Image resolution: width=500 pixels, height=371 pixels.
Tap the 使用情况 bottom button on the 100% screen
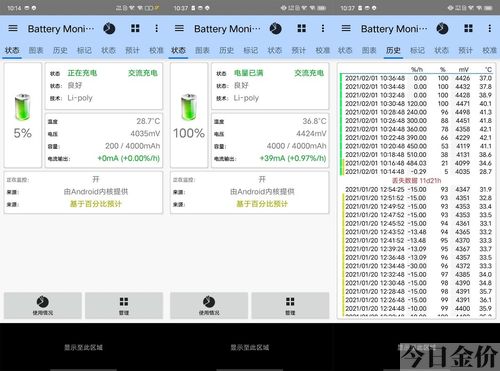coord(209,306)
